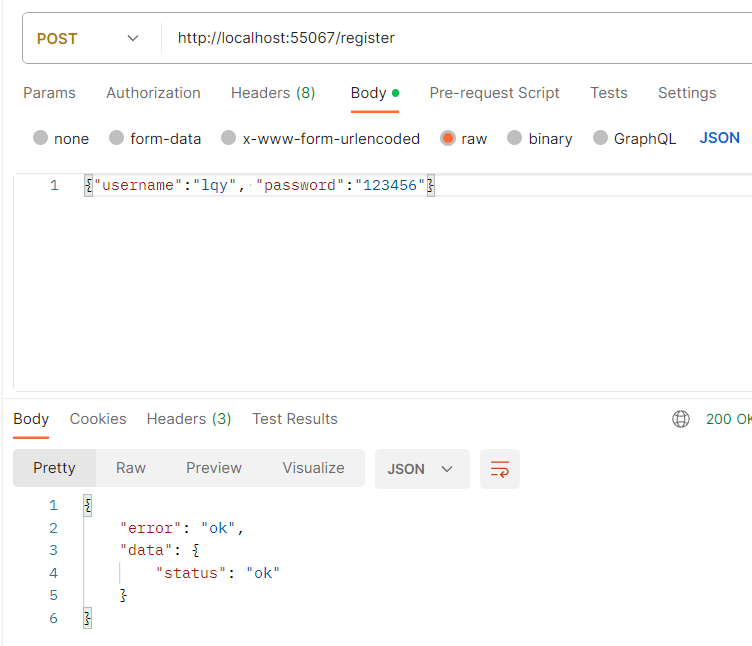Switch to Preview response view
This screenshot has width=752, height=646.
[x=214, y=468]
